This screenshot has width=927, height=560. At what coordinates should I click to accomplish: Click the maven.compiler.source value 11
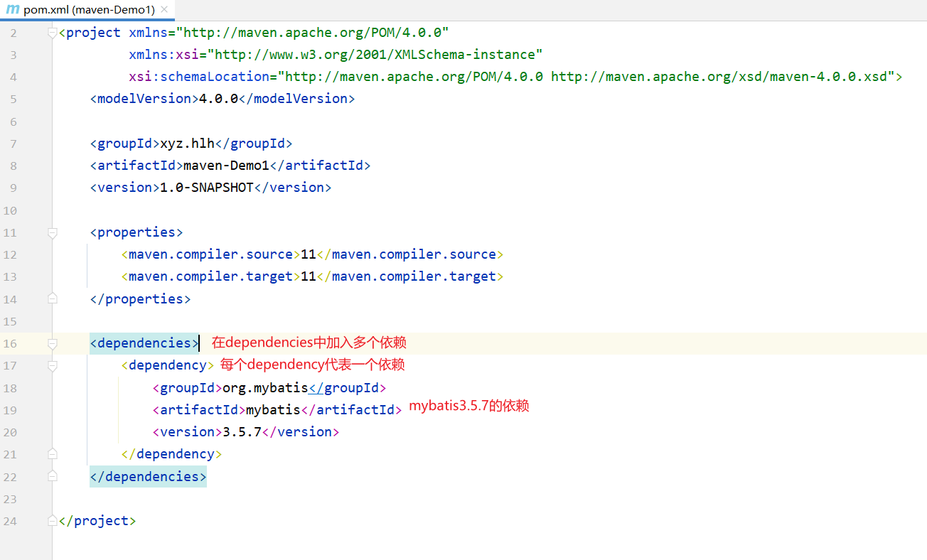(x=309, y=254)
